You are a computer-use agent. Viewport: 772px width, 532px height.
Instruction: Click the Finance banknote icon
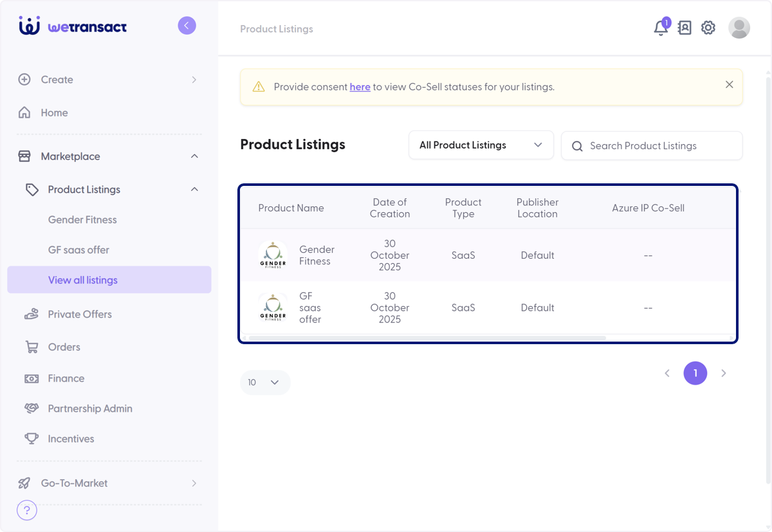[32, 379]
